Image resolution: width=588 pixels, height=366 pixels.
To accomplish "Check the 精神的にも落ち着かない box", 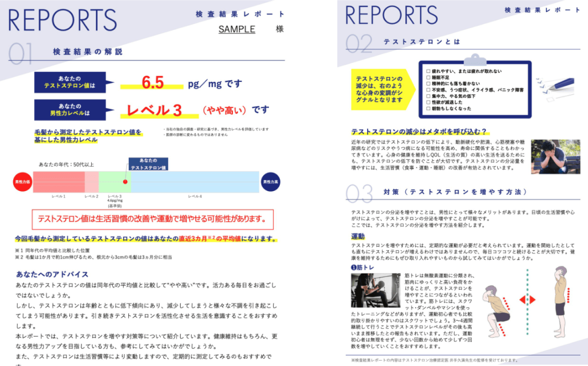I will pyautogui.click(x=428, y=83).
